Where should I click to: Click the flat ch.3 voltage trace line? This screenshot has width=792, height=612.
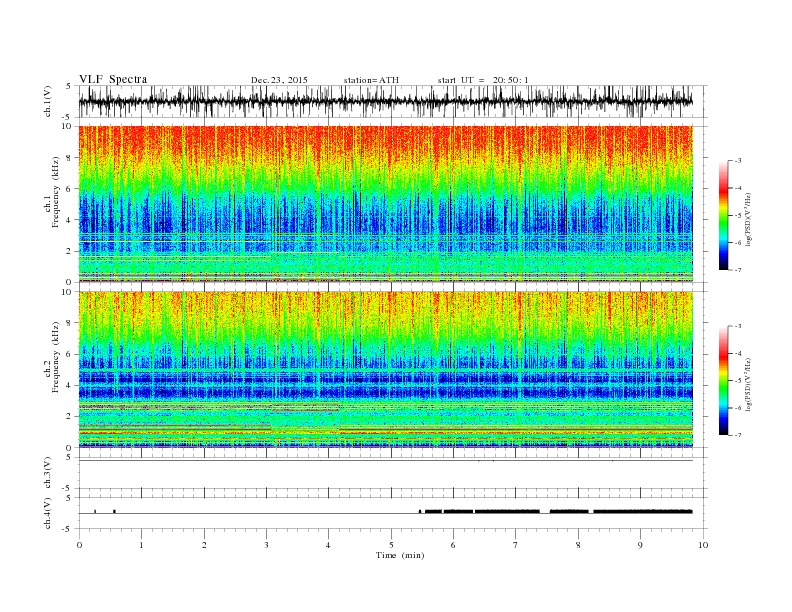[x=386, y=461]
